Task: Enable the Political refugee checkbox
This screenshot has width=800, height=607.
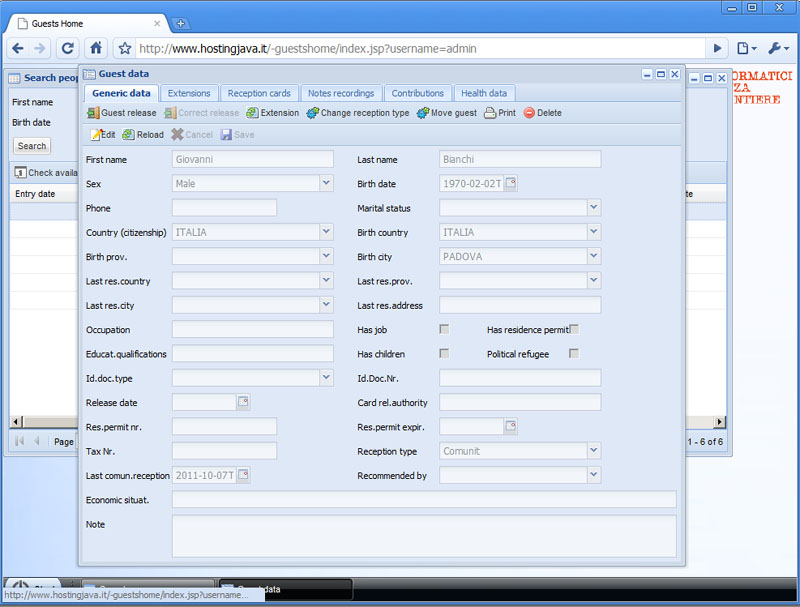Action: (574, 354)
